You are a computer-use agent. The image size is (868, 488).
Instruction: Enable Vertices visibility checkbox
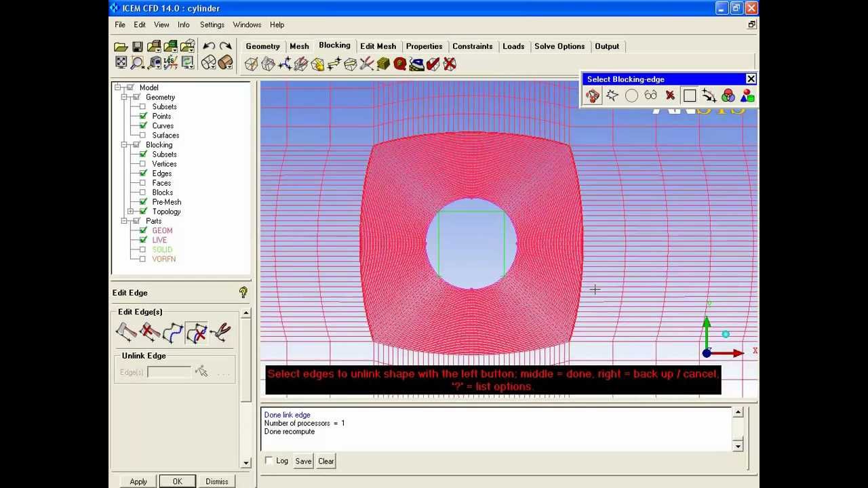[x=142, y=164]
